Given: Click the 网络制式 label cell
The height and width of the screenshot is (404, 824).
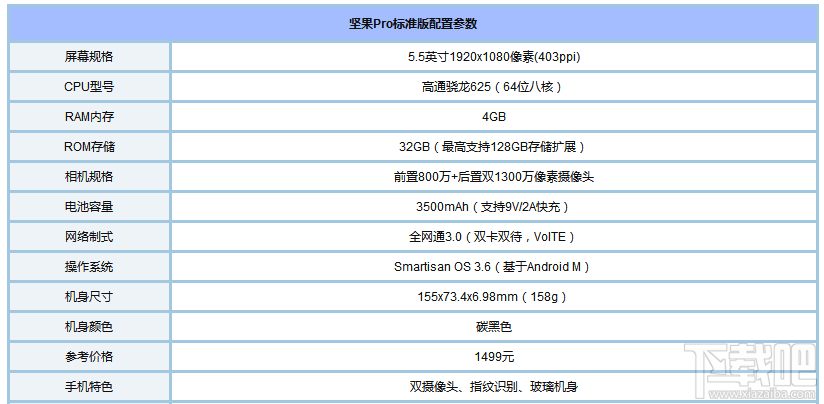Looking at the screenshot, I should click(89, 236).
